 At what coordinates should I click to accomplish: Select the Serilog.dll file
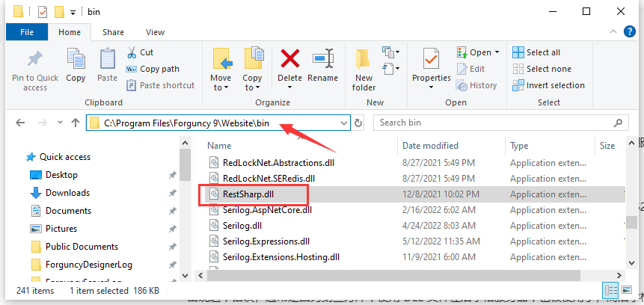point(242,226)
